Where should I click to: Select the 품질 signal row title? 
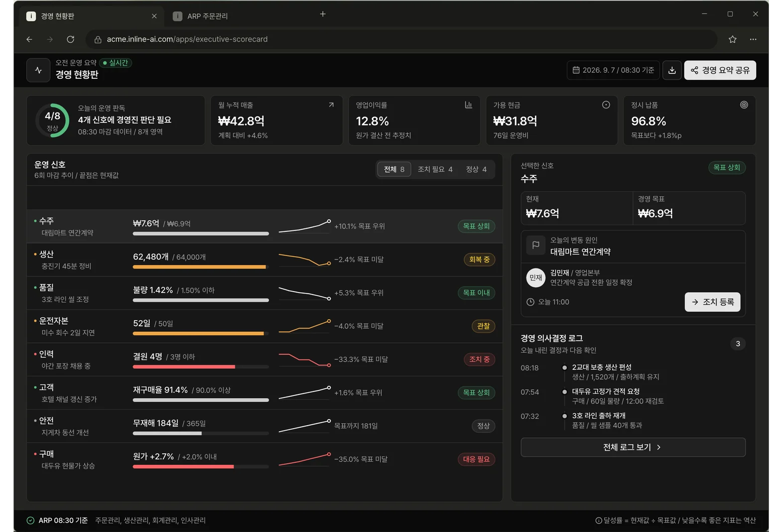(47, 288)
